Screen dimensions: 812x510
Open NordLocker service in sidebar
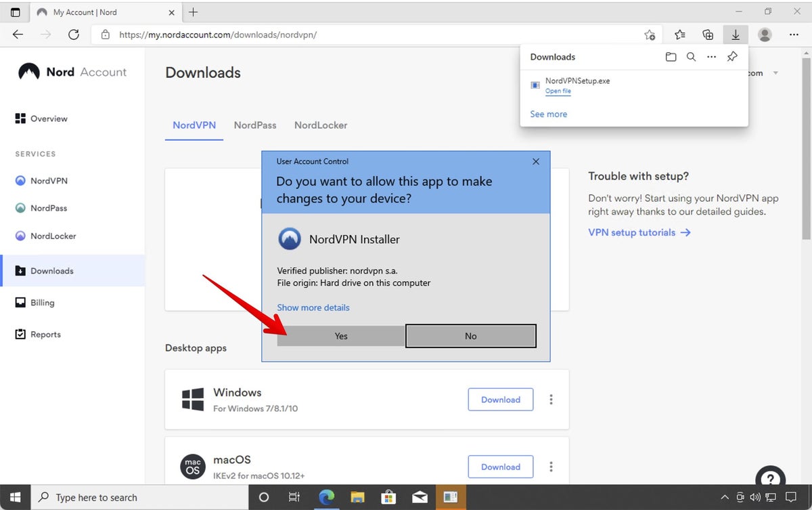[x=45, y=236]
